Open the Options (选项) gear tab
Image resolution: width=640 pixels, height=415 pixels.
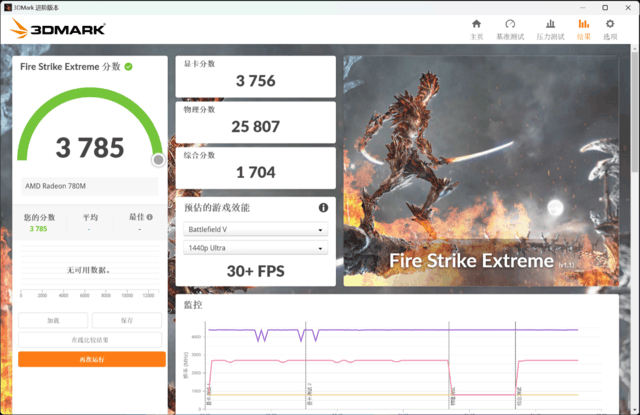[x=610, y=29]
